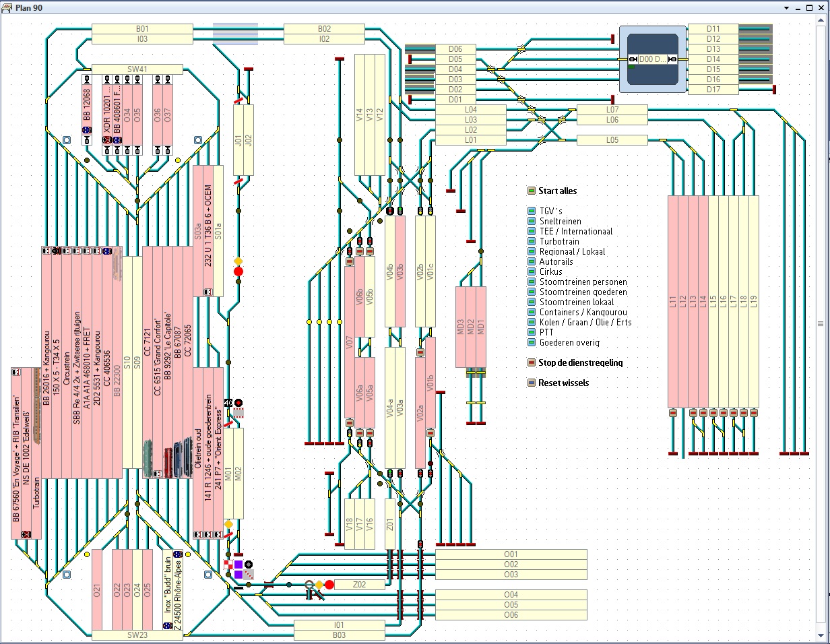Toggle the Turbotrain schedule switch

click(531, 241)
